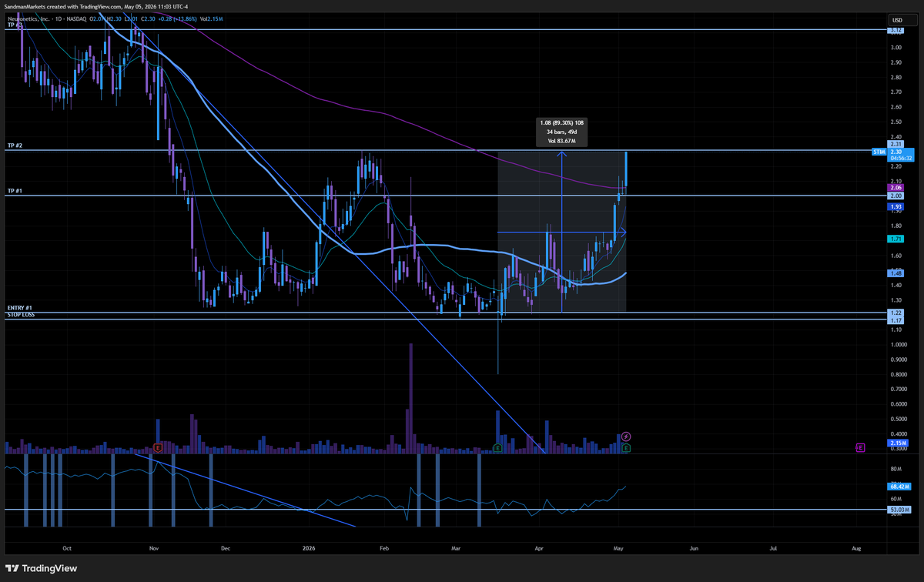This screenshot has height=582, width=924.
Task: Click the Oct label on the time axis
Action: (x=67, y=549)
